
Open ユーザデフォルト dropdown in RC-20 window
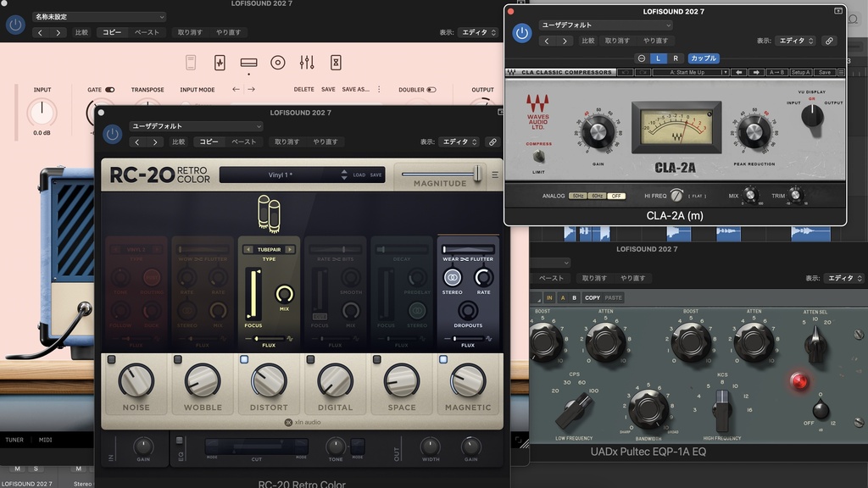point(196,126)
